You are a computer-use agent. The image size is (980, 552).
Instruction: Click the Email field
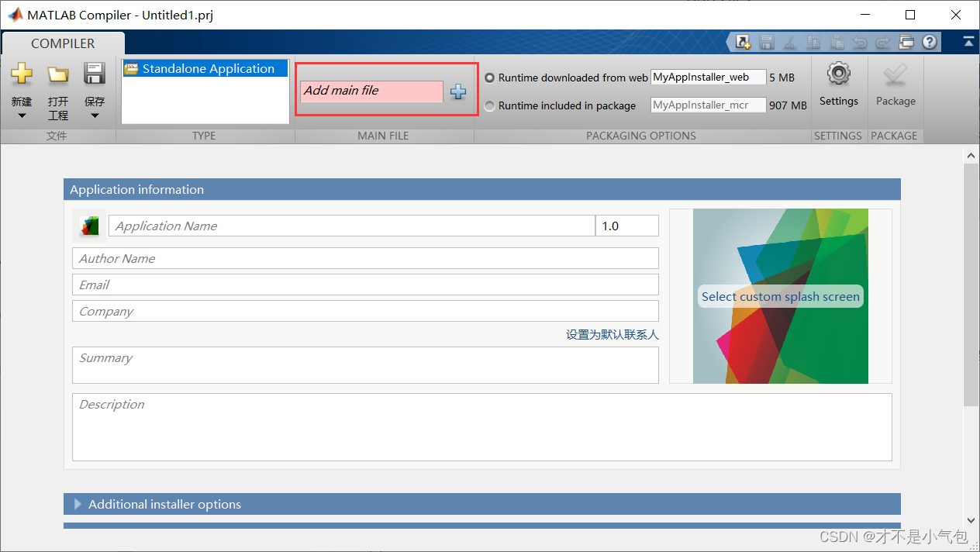365,285
